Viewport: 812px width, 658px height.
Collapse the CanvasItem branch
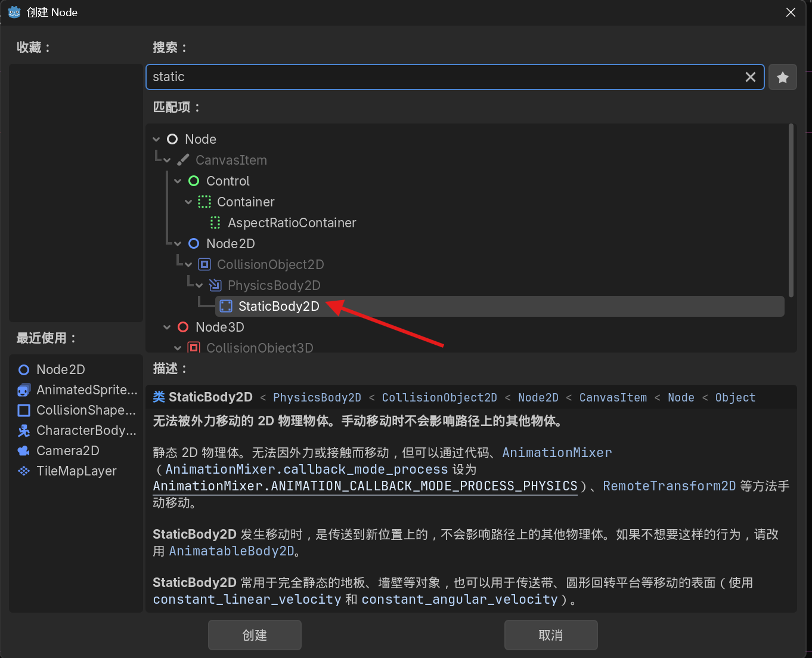[167, 160]
